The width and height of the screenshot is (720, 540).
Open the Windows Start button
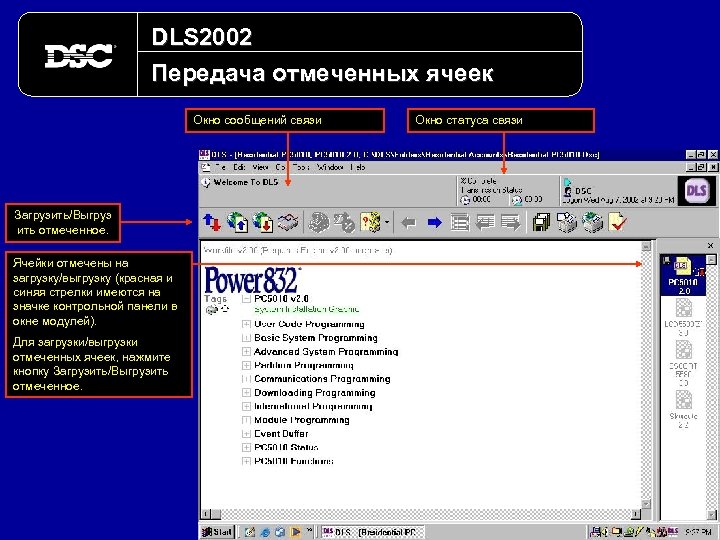(x=217, y=532)
